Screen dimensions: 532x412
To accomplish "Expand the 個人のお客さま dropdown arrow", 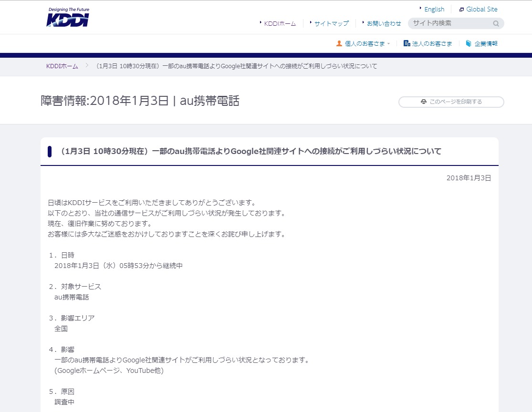I will [389, 44].
